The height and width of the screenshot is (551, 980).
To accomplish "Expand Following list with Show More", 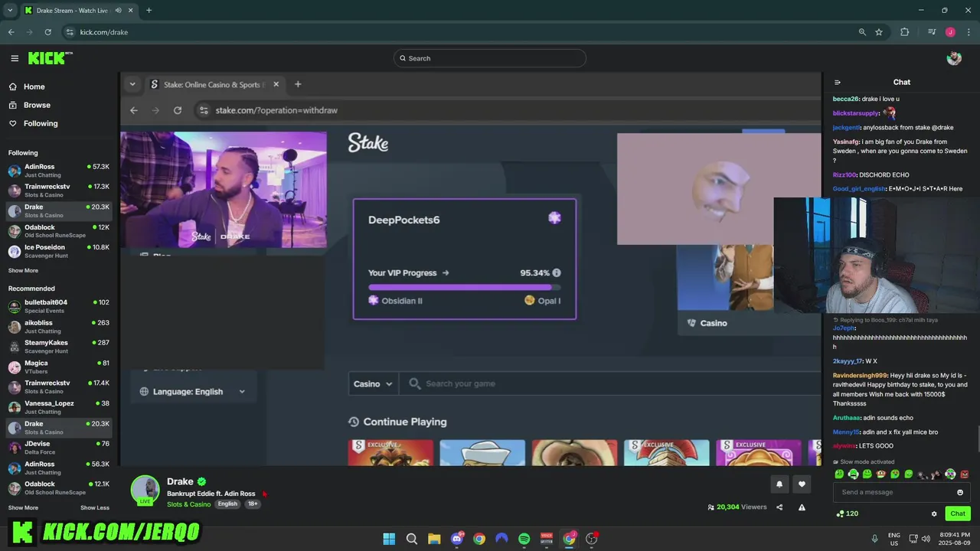I will (x=23, y=270).
